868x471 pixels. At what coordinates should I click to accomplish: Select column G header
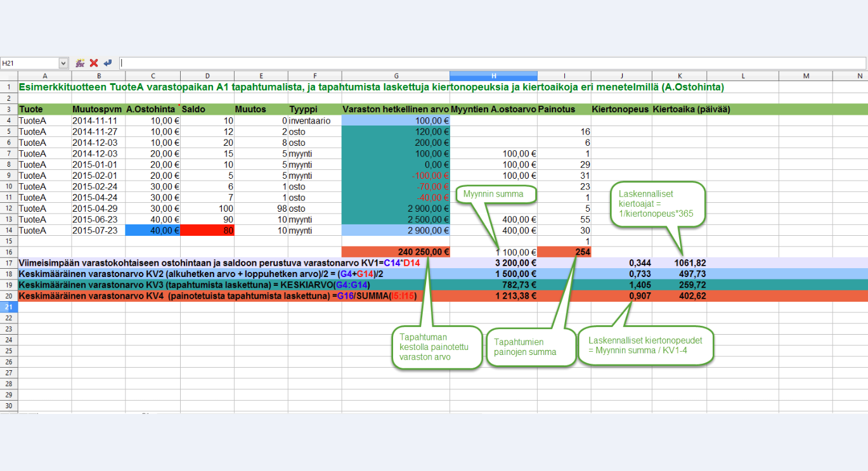[396, 76]
